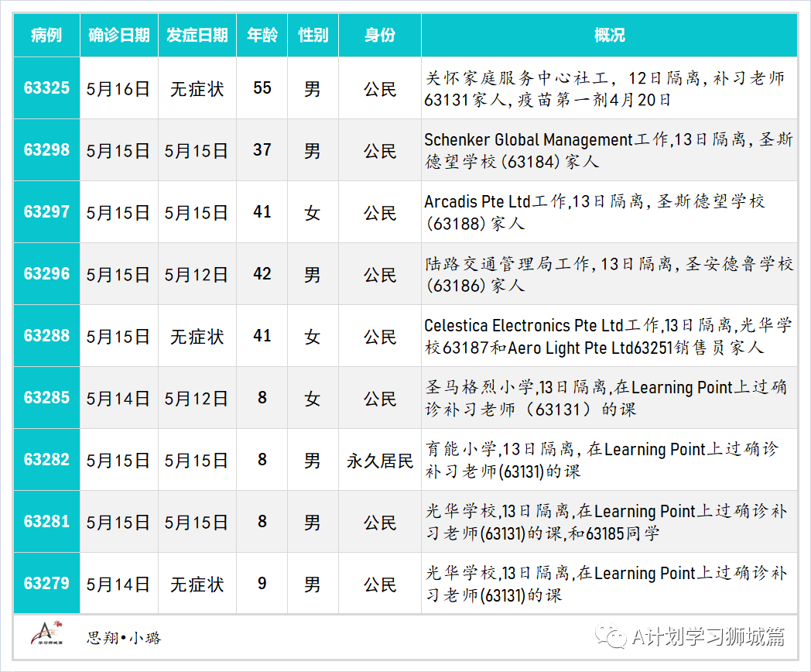The width and height of the screenshot is (811, 672).
Task: Click the 思翔•小璐 author text
Action: pyautogui.click(x=124, y=638)
